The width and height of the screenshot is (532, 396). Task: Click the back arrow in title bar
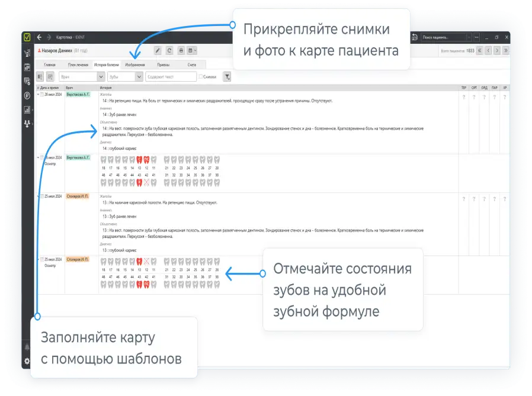[x=40, y=37]
